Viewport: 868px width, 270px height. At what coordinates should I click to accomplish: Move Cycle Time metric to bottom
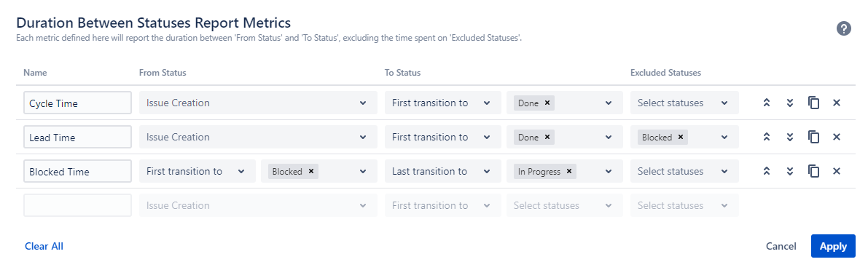(x=790, y=103)
